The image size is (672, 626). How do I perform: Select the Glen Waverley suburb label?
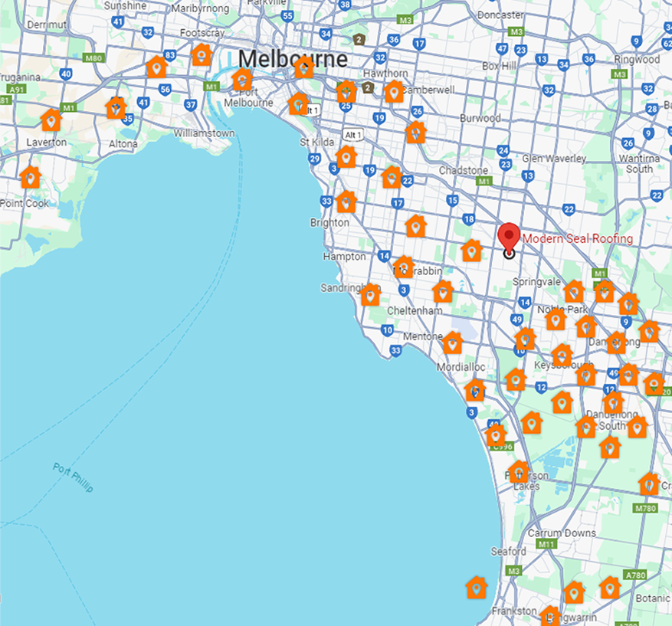point(554,158)
